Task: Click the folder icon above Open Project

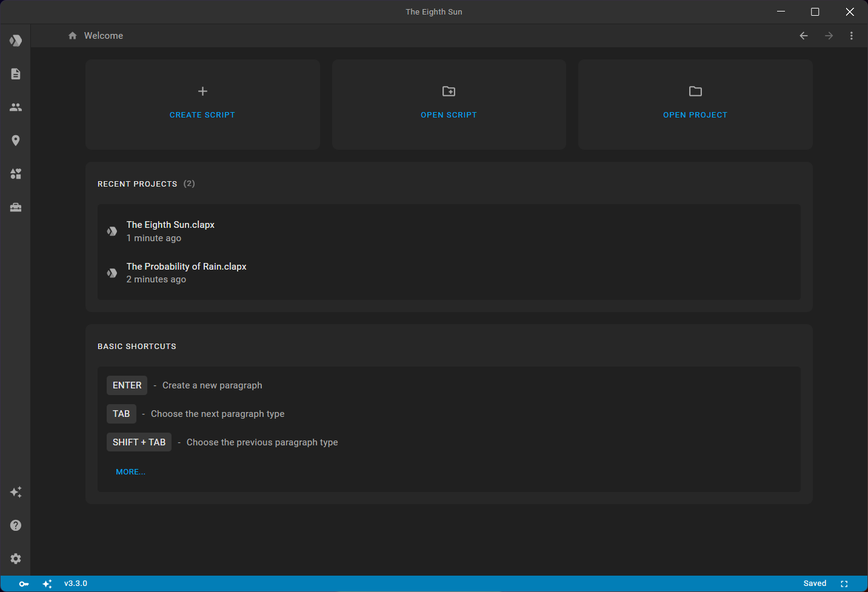Action: (695, 91)
